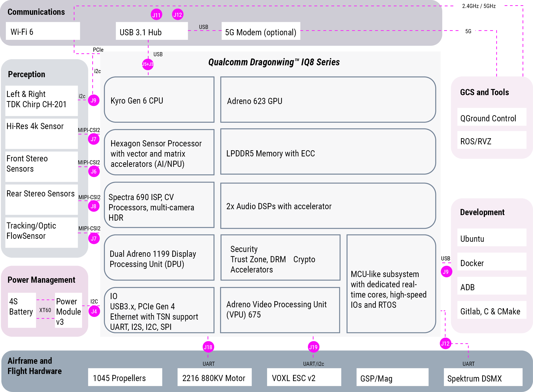Select the 5G Modem (optional) block

(261, 31)
